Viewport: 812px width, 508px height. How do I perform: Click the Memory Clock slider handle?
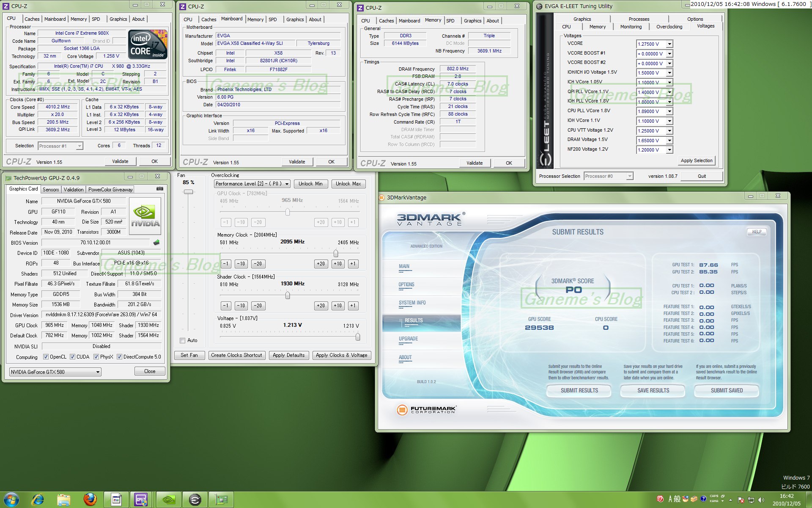click(x=336, y=253)
